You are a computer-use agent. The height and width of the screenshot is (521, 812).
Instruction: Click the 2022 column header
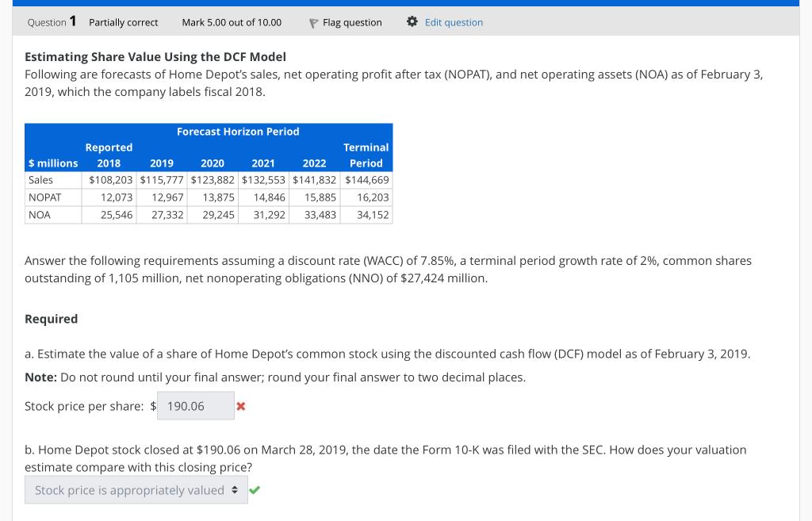tap(314, 163)
